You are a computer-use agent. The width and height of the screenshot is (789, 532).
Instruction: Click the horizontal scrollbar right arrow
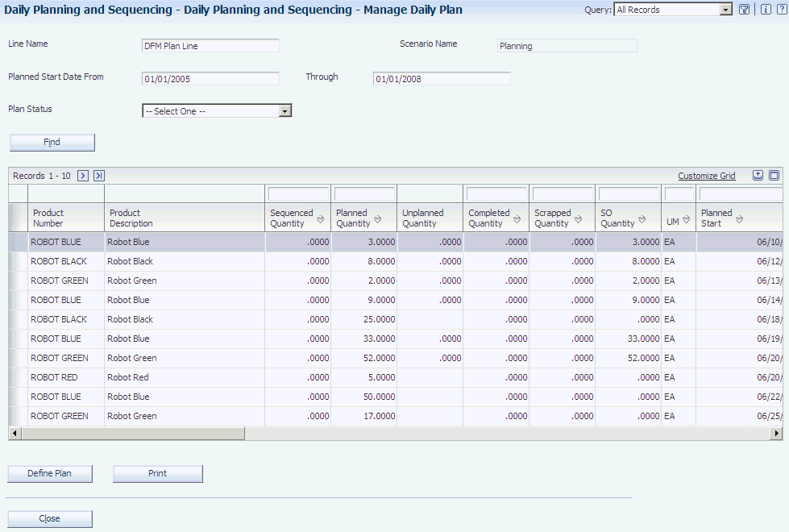coord(776,434)
